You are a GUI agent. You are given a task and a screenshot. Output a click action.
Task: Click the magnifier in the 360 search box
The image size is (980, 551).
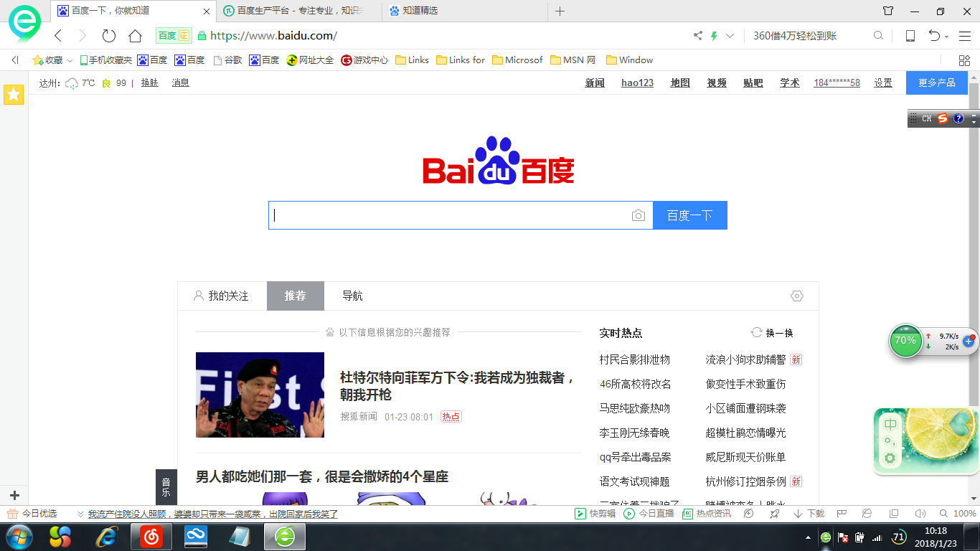coord(878,36)
